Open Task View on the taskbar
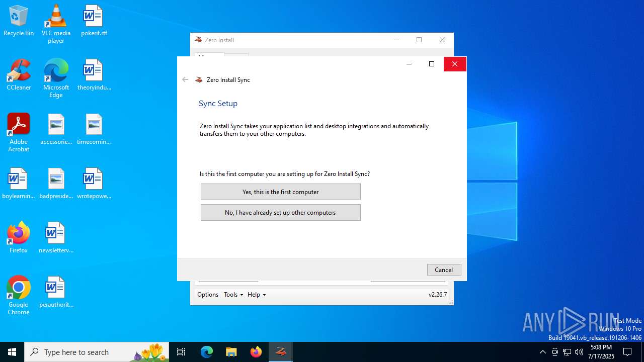This screenshot has height=362, width=644. pos(181,352)
